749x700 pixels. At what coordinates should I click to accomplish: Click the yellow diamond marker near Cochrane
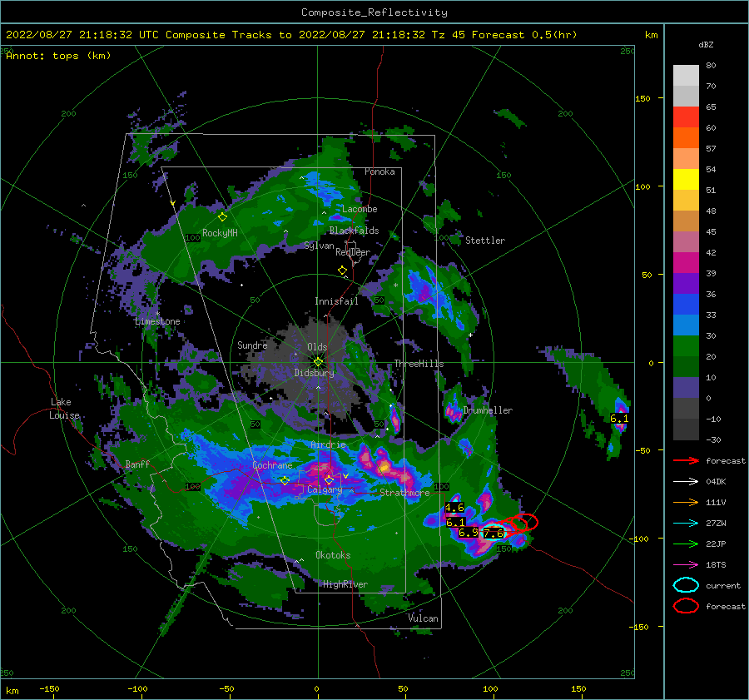pos(285,480)
